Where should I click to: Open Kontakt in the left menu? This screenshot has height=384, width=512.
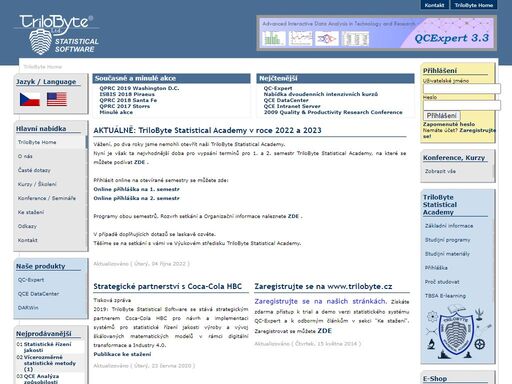pyautogui.click(x=27, y=240)
